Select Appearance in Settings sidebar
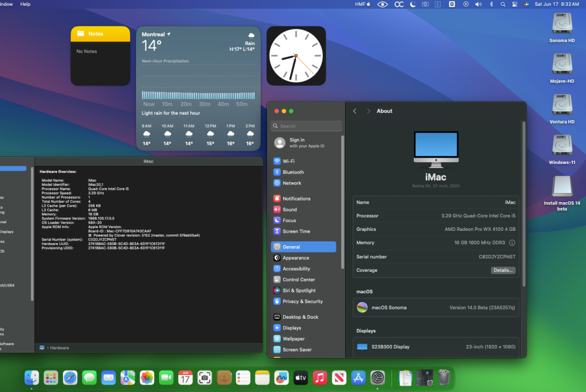586x392 pixels. [304, 258]
